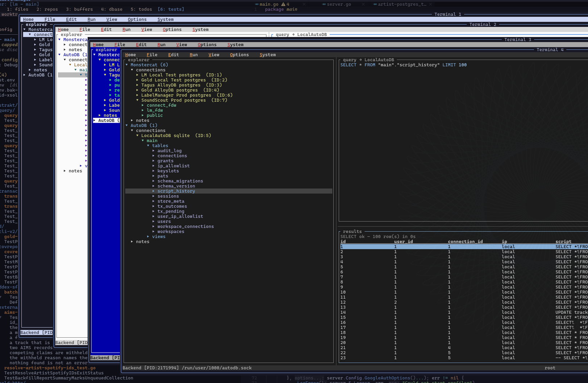Expand notes under the AutoDB workspace
Screen dimensions: 588x383
click(x=142, y=242)
